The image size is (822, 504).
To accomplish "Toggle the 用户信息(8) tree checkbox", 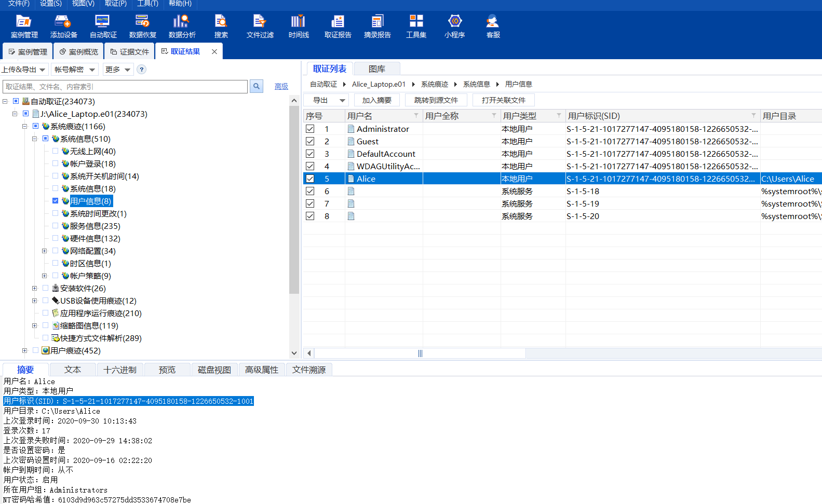I will [55, 201].
